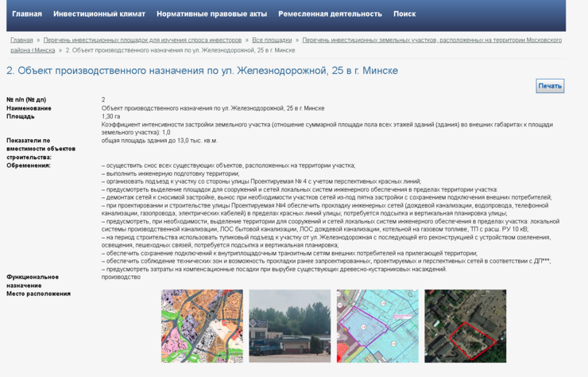Open the colorful city plan map thumbnail

202,326
